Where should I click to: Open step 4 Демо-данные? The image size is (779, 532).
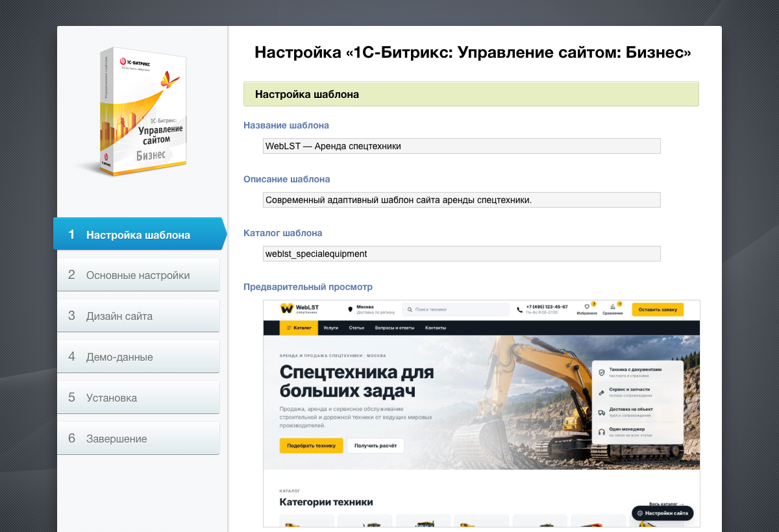(138, 357)
